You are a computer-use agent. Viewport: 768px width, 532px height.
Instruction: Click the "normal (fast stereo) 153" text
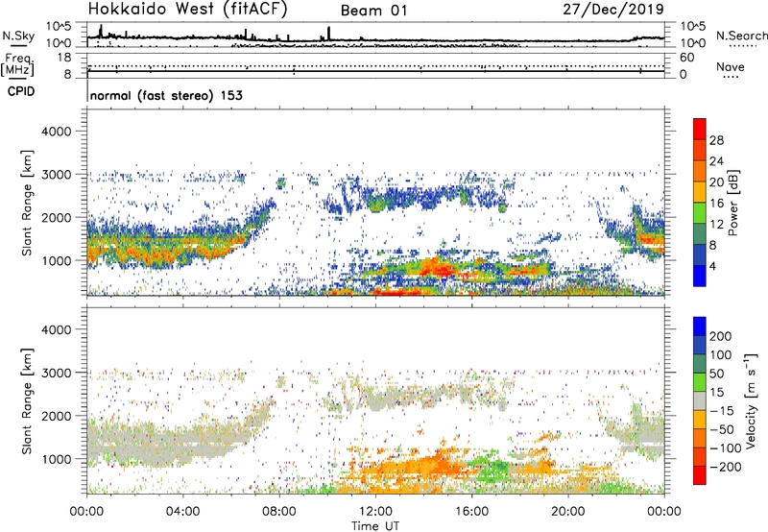point(166,95)
